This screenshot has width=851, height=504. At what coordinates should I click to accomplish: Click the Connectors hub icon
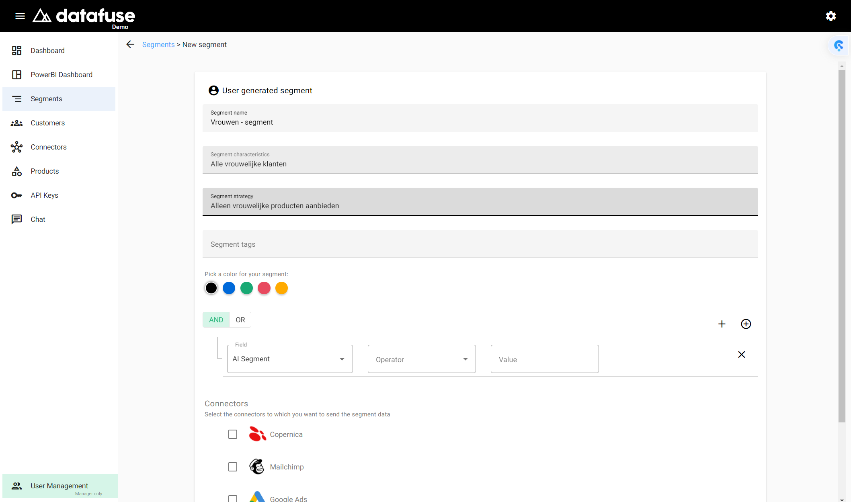pyautogui.click(x=16, y=147)
